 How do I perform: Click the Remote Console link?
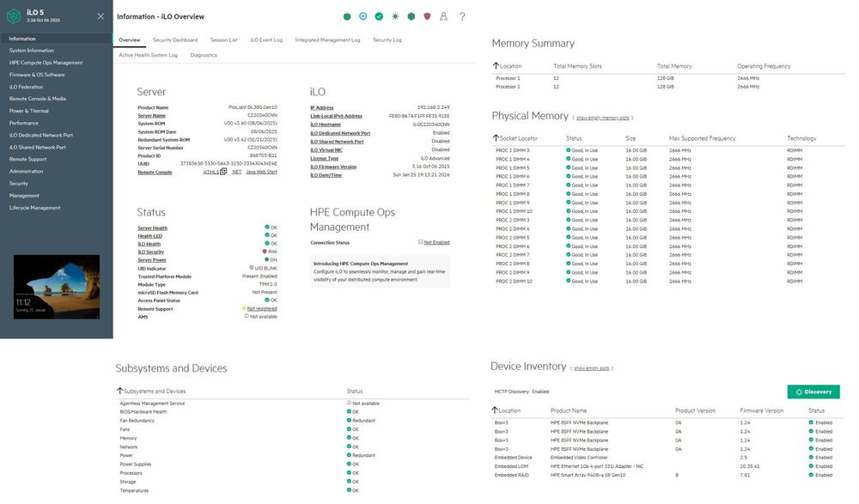[x=155, y=172]
